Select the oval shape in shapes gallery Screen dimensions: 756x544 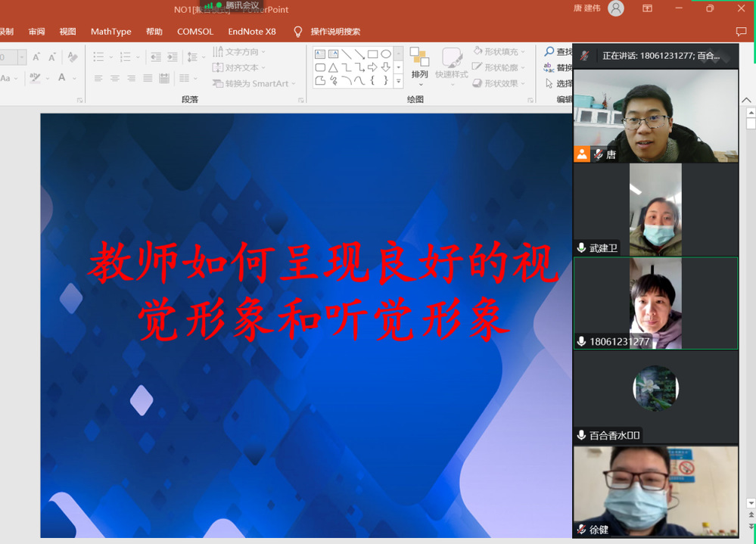(386, 54)
